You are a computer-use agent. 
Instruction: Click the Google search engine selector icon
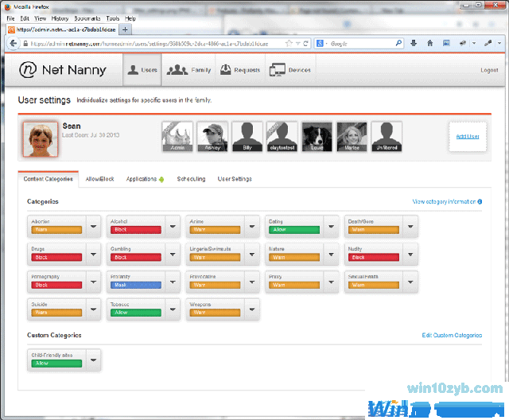pyautogui.click(x=320, y=43)
